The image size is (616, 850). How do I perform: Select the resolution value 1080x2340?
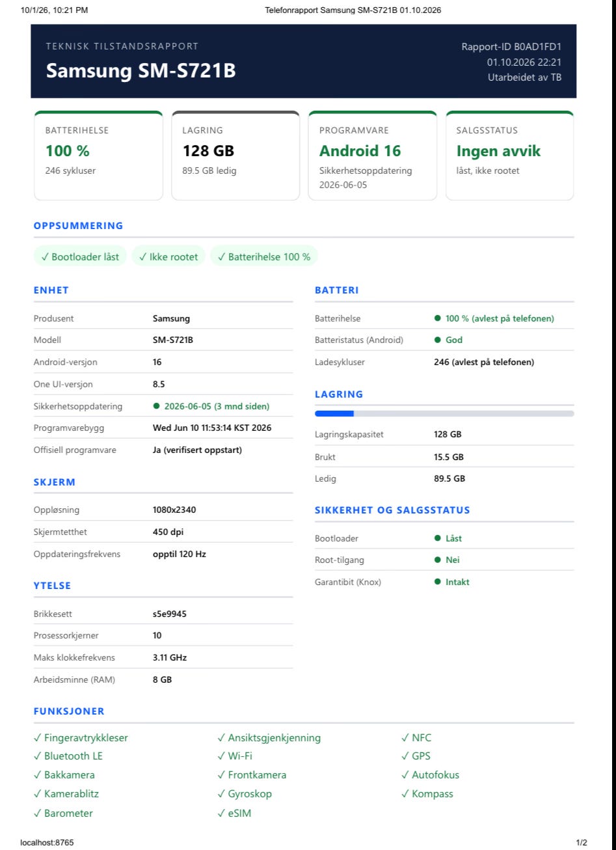pos(174,510)
